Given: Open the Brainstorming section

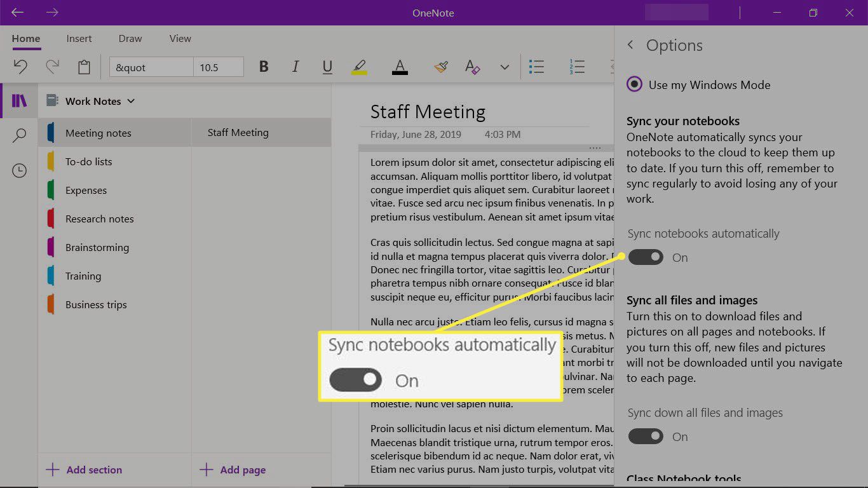Looking at the screenshot, I should click(x=114, y=247).
